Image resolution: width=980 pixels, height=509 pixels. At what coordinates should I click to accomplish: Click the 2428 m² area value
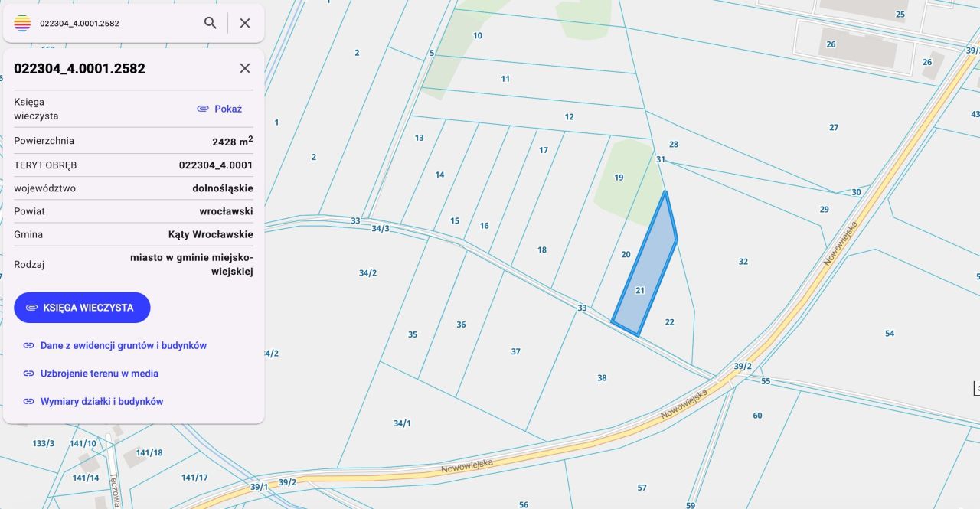coord(233,141)
